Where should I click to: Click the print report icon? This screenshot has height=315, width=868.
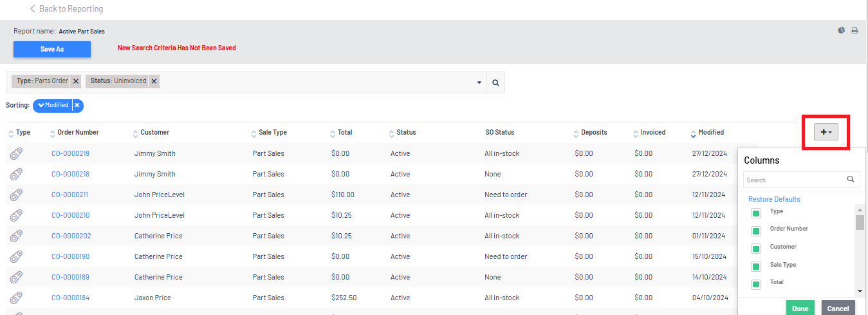[855, 30]
